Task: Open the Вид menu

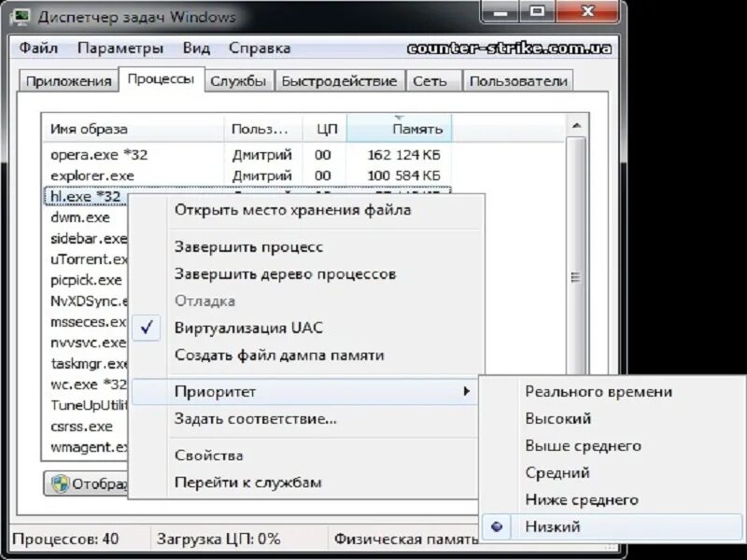Action: click(196, 49)
